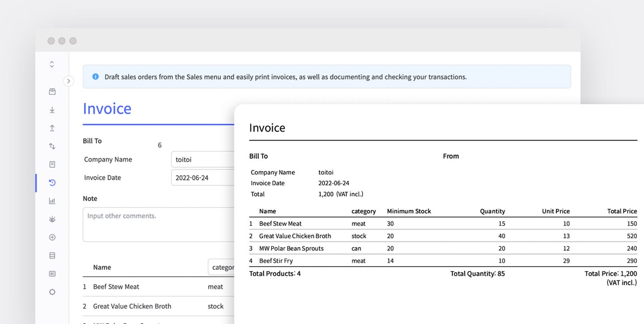Select the document list icon in sidebar

pyautogui.click(x=52, y=164)
